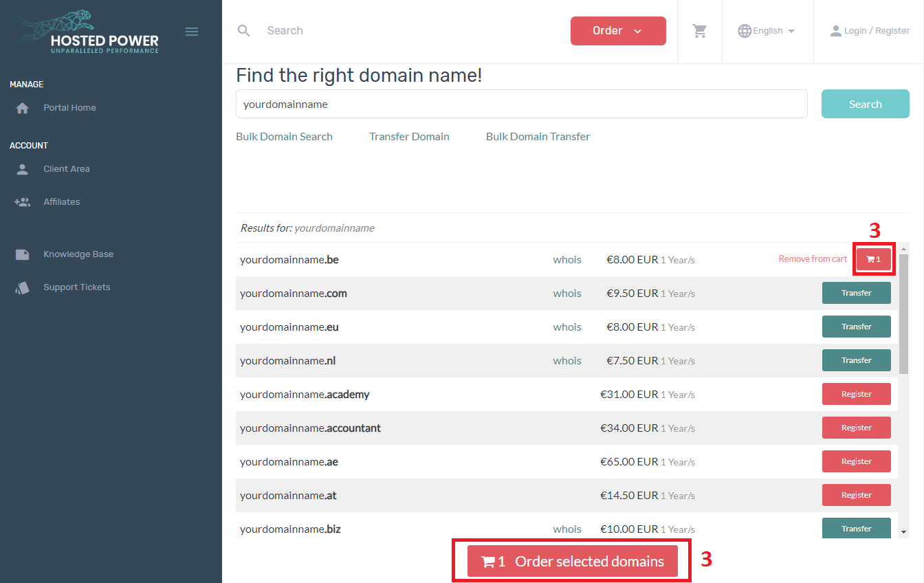The image size is (924, 583).
Task: Open Transfer Domain link
Action: click(x=409, y=137)
